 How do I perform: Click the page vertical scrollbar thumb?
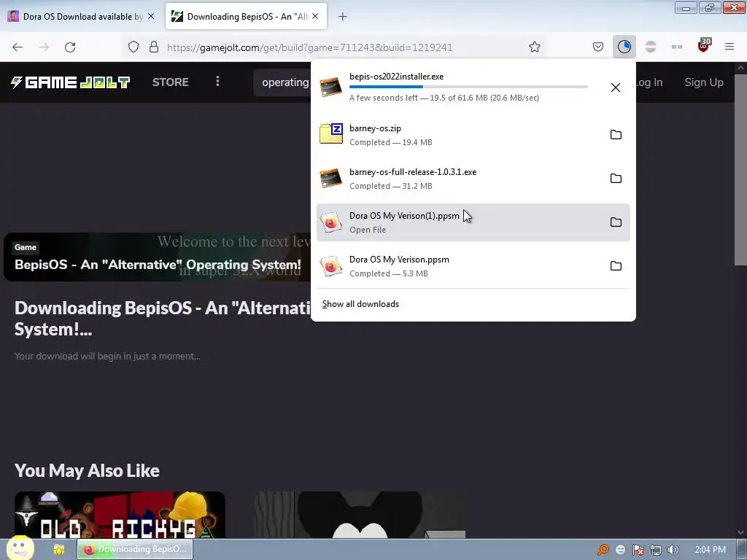pyautogui.click(x=740, y=169)
